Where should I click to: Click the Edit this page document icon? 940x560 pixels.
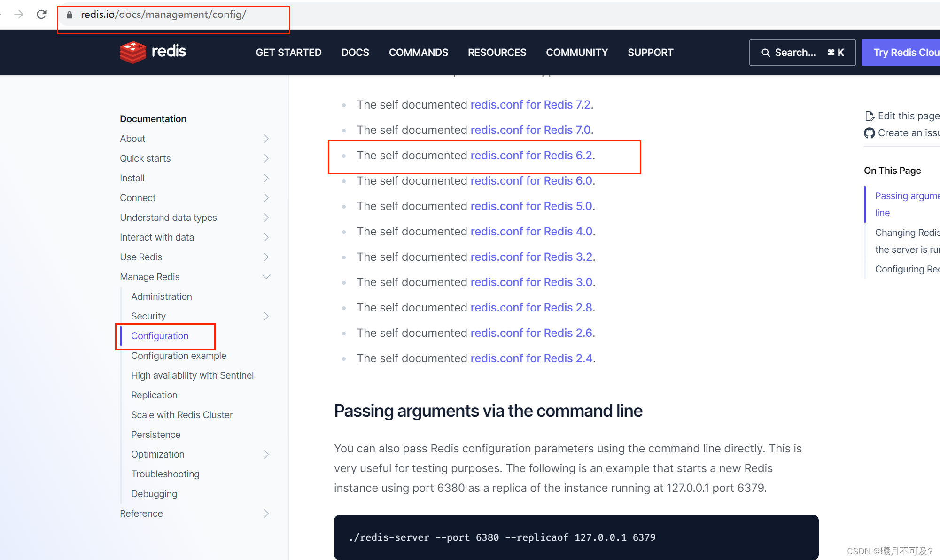click(870, 116)
